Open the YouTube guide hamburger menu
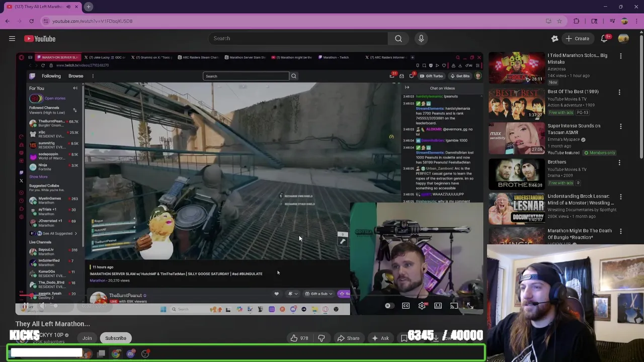The height and width of the screenshot is (362, 644). [12, 38]
